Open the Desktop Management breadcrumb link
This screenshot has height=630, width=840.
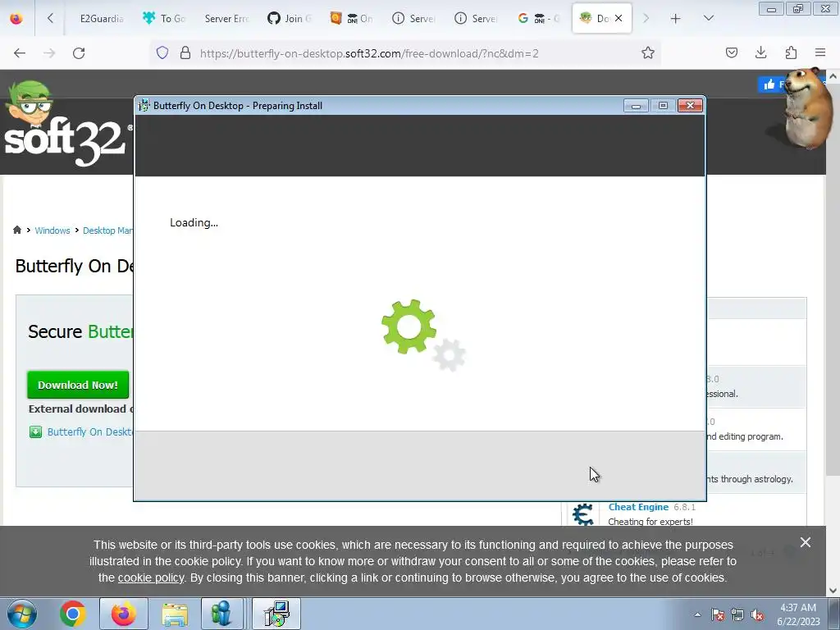(107, 231)
